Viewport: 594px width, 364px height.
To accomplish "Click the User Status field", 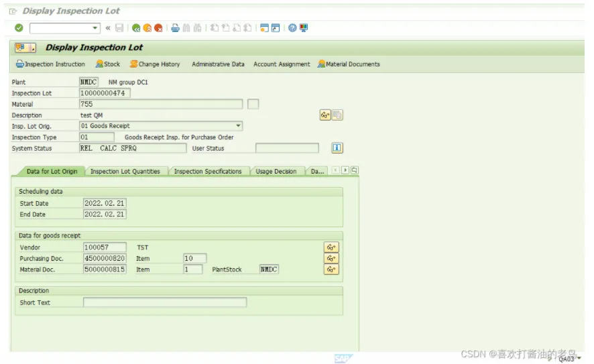I will tap(287, 148).
